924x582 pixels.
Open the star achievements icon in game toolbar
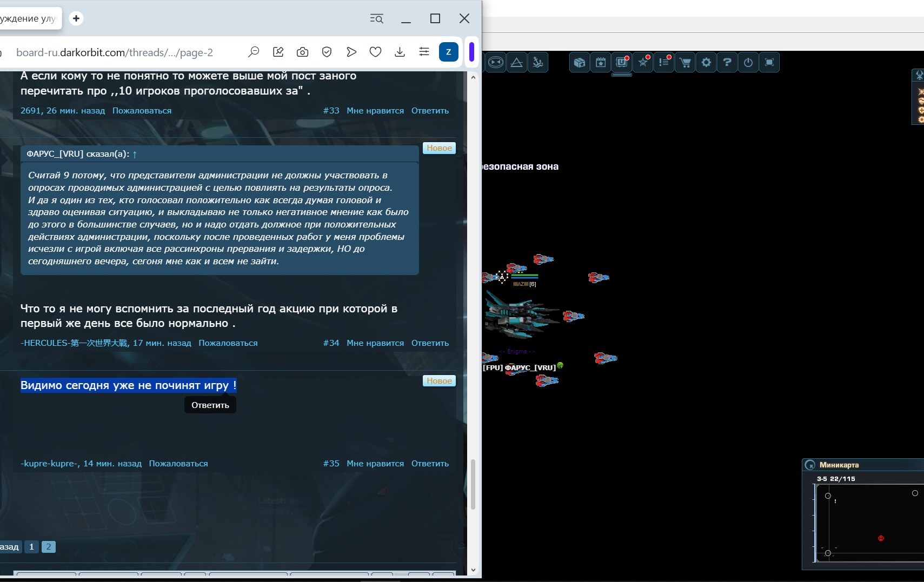(x=643, y=63)
